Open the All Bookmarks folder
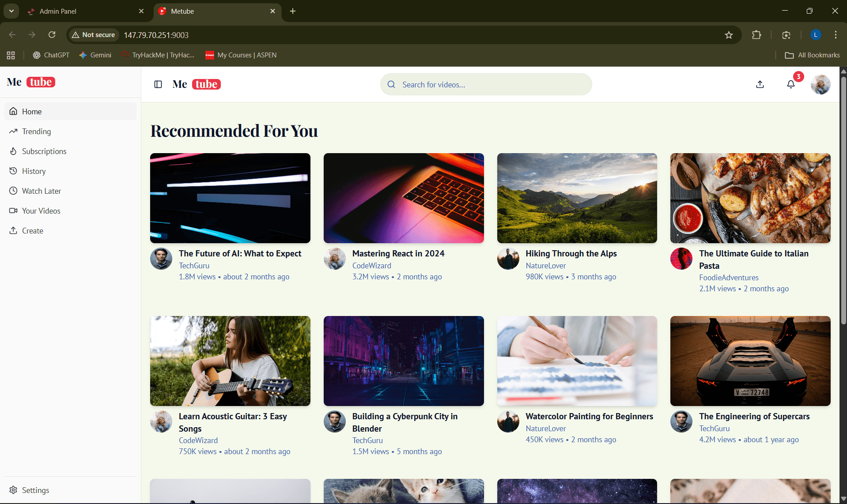 point(813,55)
